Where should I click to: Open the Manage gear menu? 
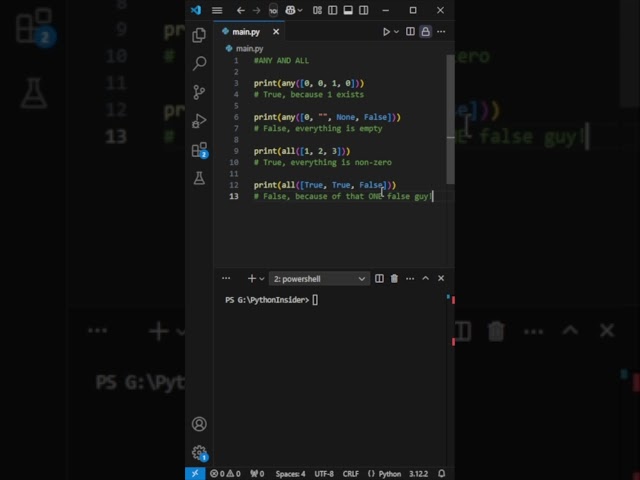click(200, 453)
